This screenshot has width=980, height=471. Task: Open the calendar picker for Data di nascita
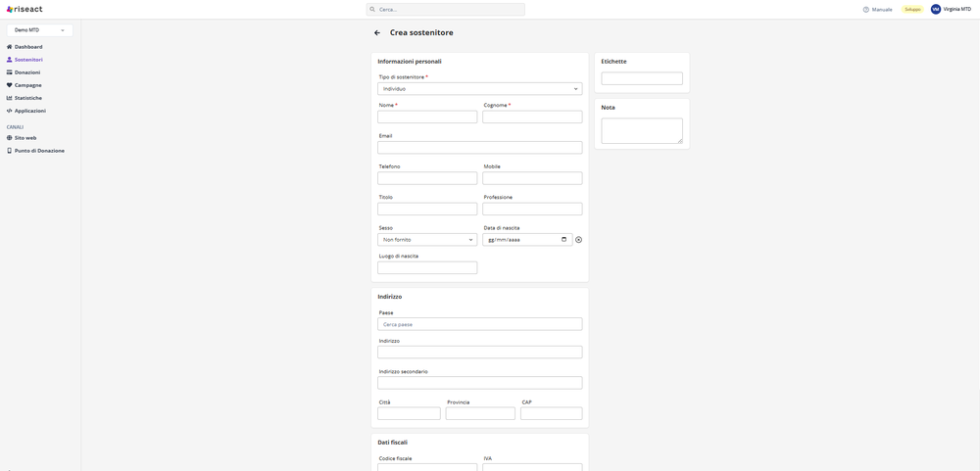coord(563,240)
